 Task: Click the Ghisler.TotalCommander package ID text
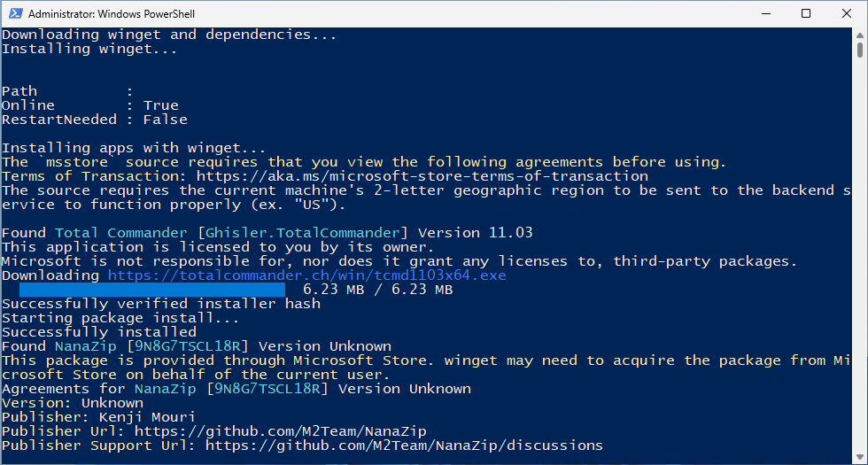point(303,232)
